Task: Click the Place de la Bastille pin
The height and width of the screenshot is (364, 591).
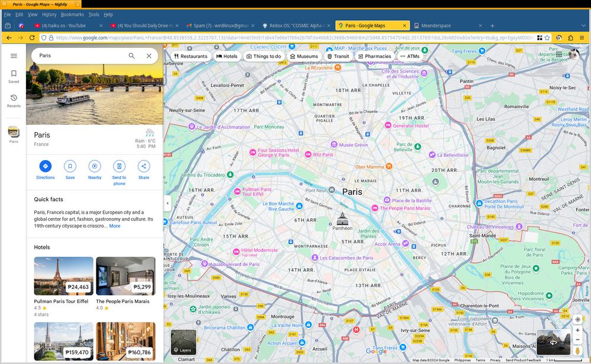Action: tap(387, 200)
